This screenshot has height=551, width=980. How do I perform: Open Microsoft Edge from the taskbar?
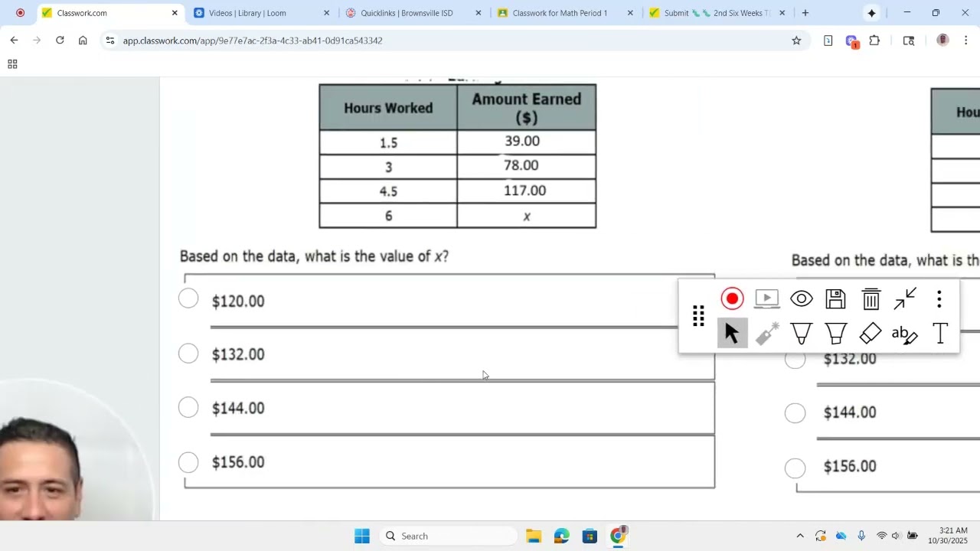561,536
